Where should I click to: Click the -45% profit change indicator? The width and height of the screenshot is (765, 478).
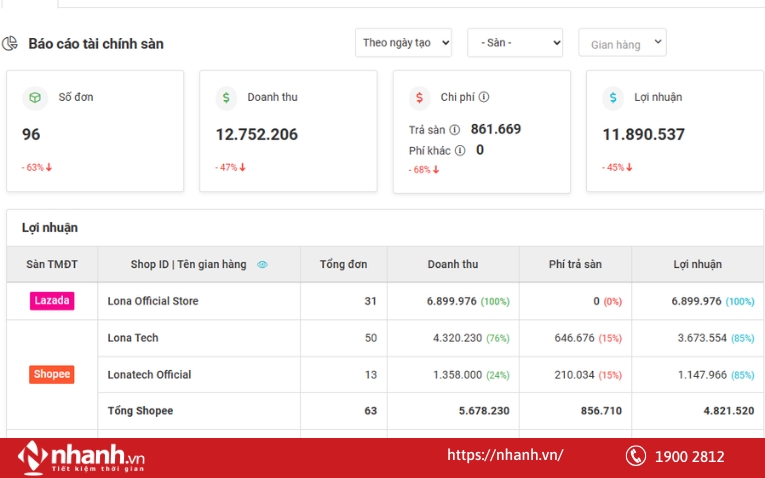pyautogui.click(x=617, y=167)
